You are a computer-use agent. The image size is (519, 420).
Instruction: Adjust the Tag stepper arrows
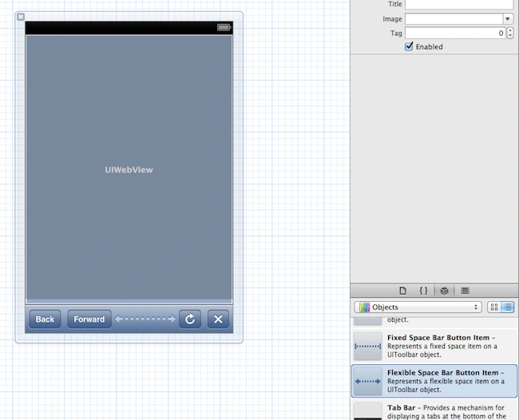pyautogui.click(x=510, y=33)
